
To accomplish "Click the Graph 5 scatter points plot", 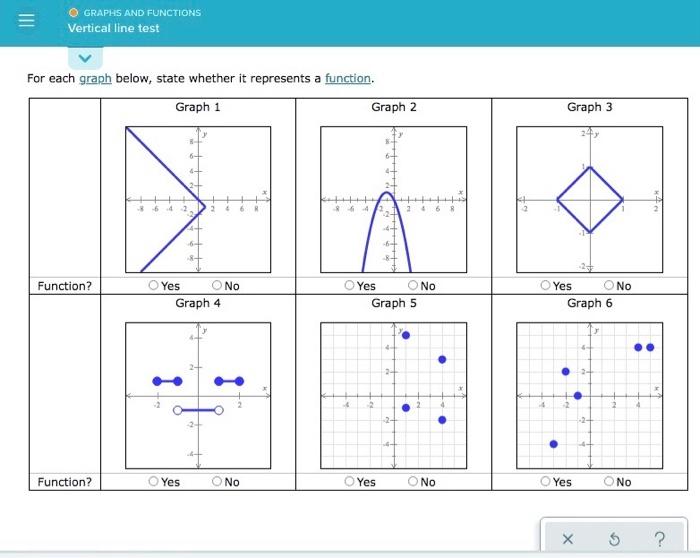I will pyautogui.click(x=394, y=396).
